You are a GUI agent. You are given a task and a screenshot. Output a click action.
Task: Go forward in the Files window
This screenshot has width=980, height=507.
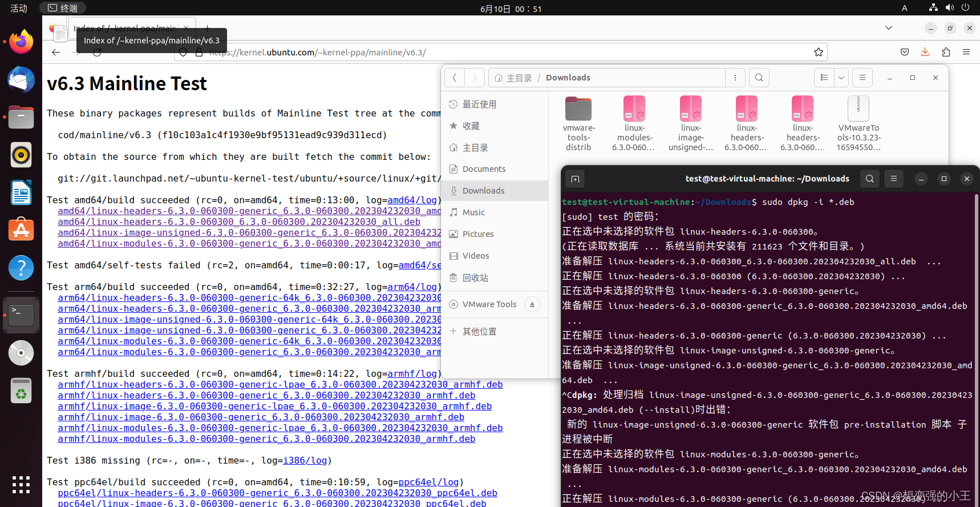(x=475, y=78)
